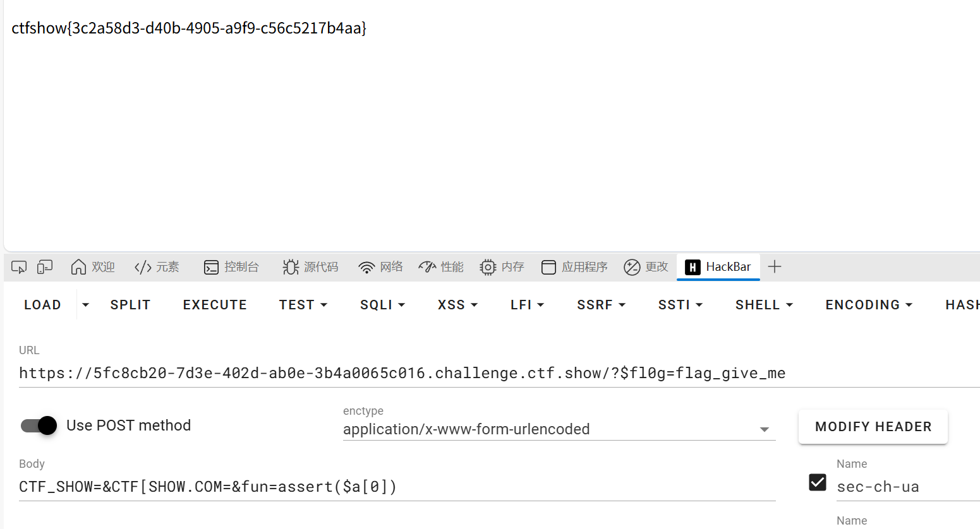Viewport: 980px width, 529px height.
Task: Open the Console (控制台) tab
Action: 231,267
